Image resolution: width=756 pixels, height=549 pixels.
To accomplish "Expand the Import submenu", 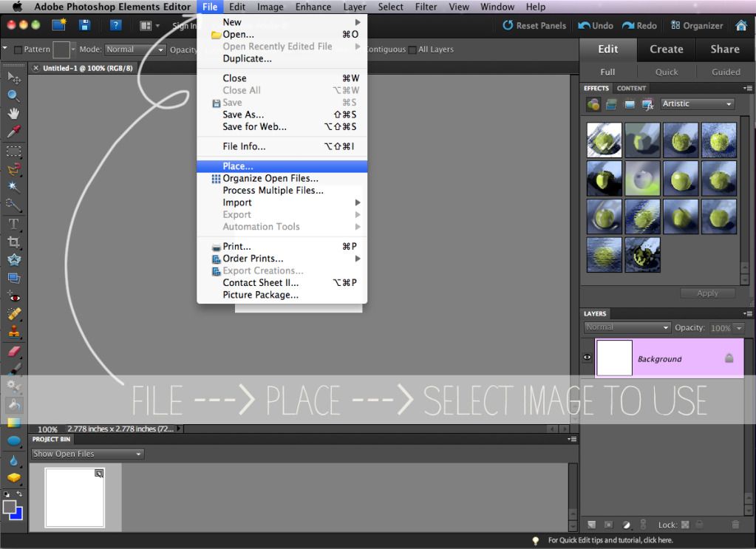I will 282,202.
